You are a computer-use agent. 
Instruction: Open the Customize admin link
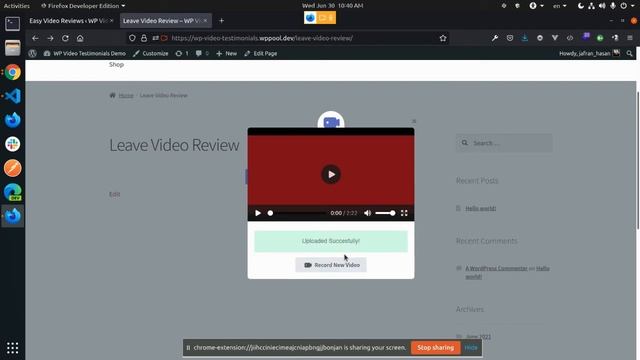coord(151,53)
